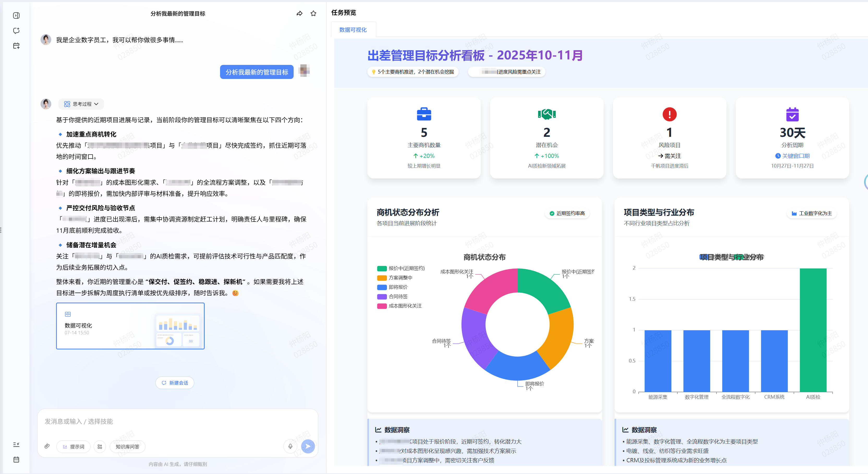This screenshot has height=474, width=868.
Task: Start voice input with microphone
Action: tap(290, 446)
